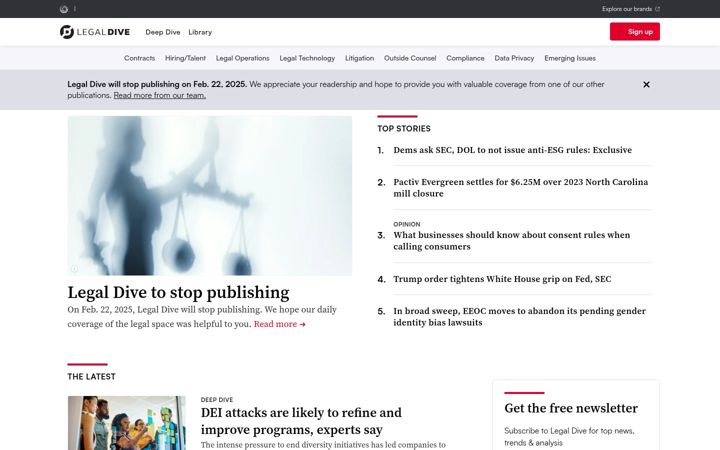Select the Outside Counsel topic
The image size is (720, 450).
point(410,58)
